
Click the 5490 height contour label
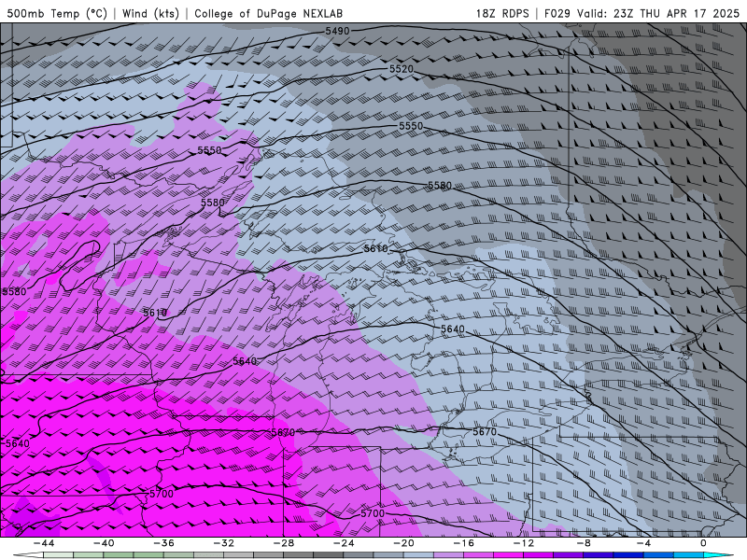[337, 31]
